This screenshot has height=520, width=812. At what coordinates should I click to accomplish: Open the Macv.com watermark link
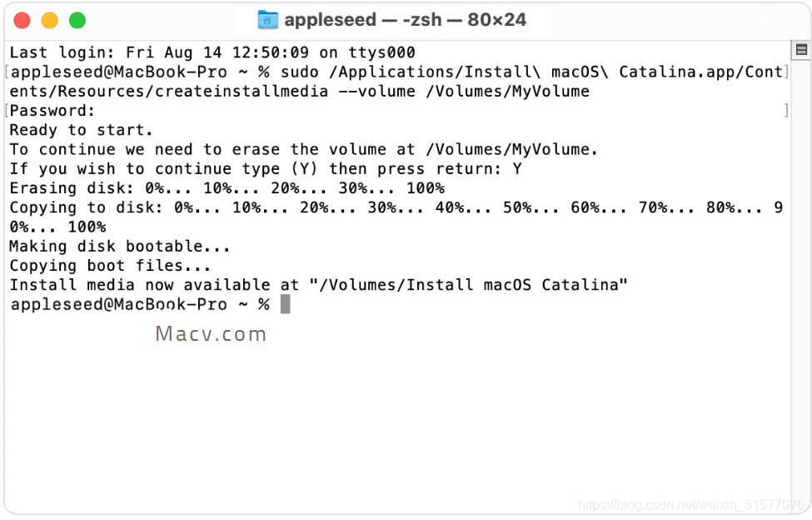click(211, 333)
